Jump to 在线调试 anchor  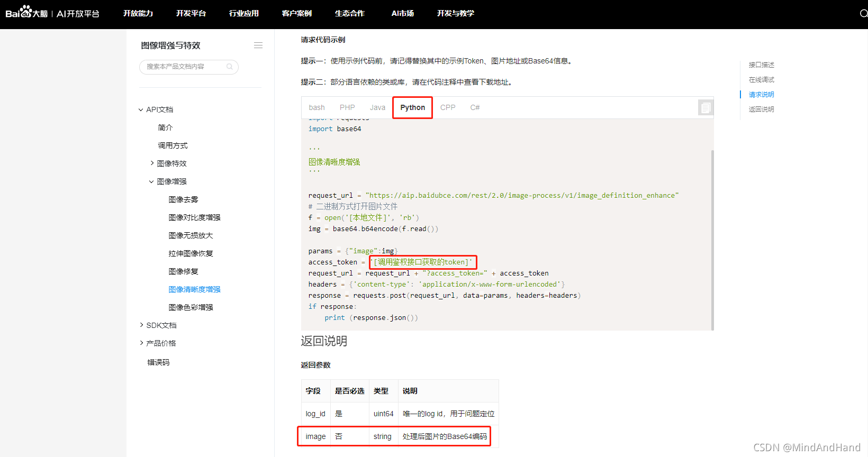point(761,80)
